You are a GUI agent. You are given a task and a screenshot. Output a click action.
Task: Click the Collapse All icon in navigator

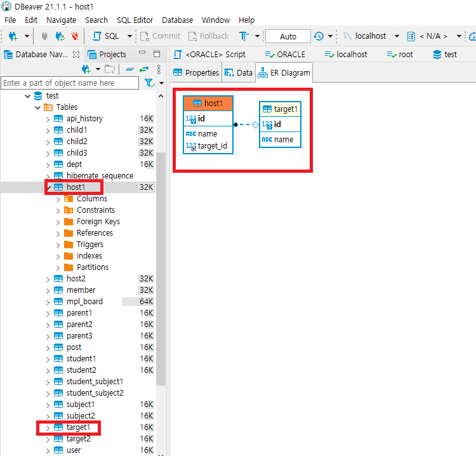pyautogui.click(x=129, y=70)
